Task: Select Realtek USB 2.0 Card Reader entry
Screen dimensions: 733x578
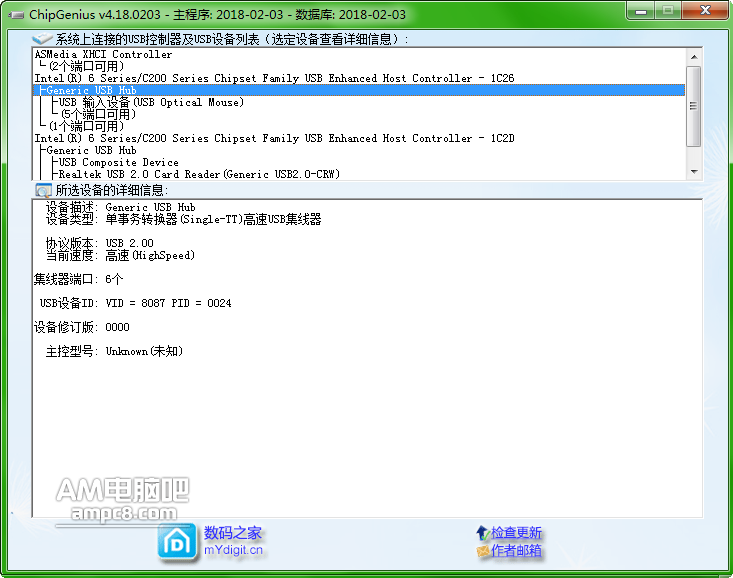Action: coord(199,174)
